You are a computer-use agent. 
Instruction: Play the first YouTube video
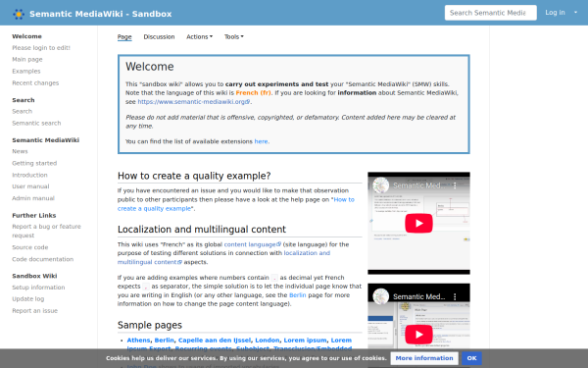point(418,223)
